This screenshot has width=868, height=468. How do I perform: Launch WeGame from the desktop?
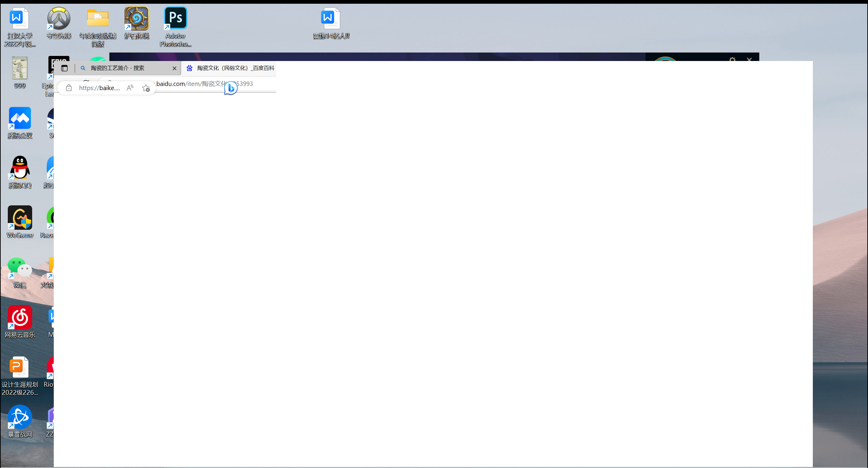point(20,218)
